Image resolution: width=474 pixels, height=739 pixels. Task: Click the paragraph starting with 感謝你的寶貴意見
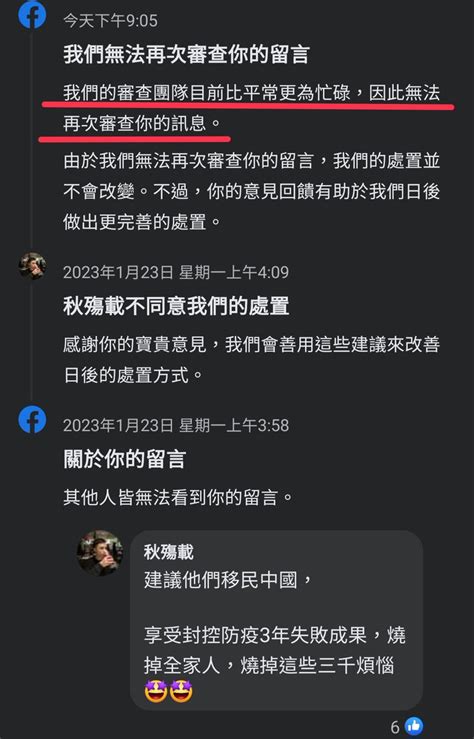coord(252,360)
